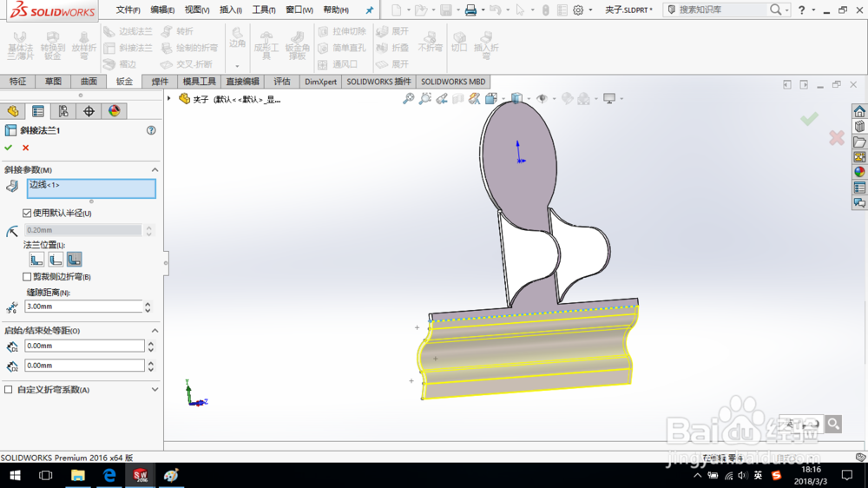Open the Options gear icon

pos(578,10)
